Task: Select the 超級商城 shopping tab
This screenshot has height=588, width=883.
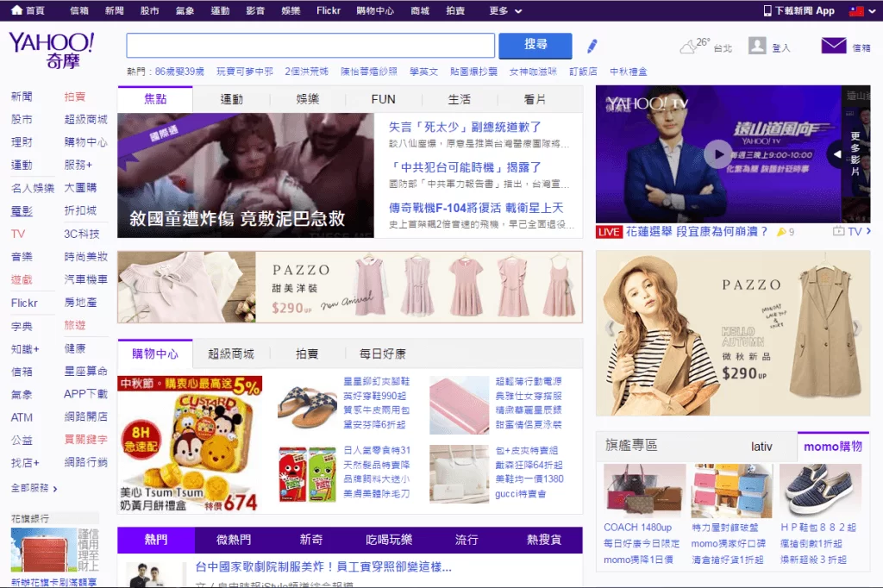Action: tap(231, 354)
